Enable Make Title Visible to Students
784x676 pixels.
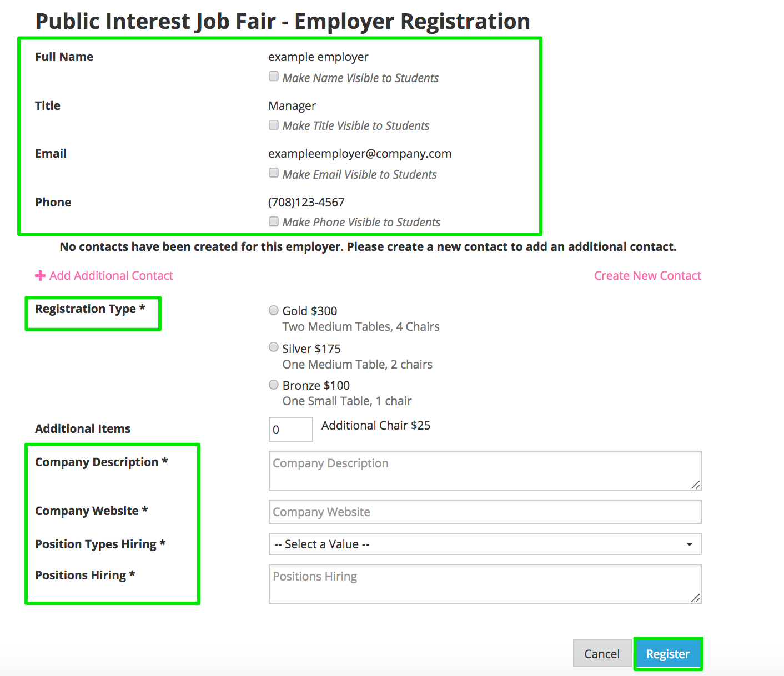point(274,125)
